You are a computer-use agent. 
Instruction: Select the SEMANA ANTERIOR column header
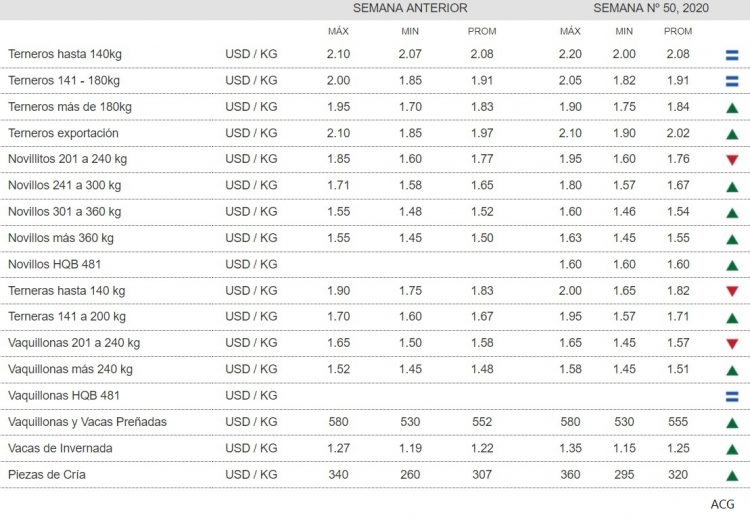pyautogui.click(x=410, y=8)
